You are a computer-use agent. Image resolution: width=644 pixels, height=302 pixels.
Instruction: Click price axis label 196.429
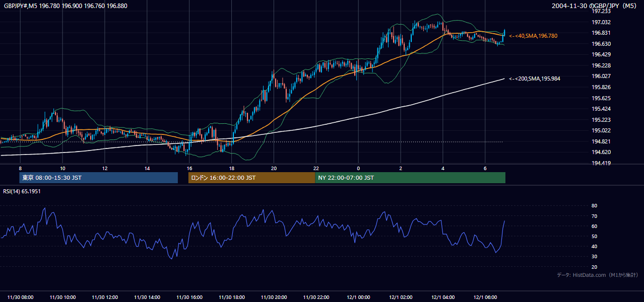[x=601, y=54]
